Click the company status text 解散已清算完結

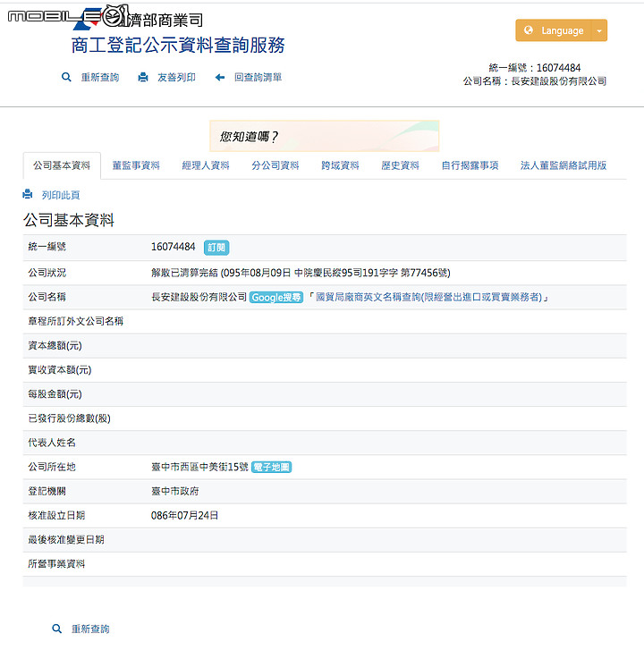click(184, 273)
